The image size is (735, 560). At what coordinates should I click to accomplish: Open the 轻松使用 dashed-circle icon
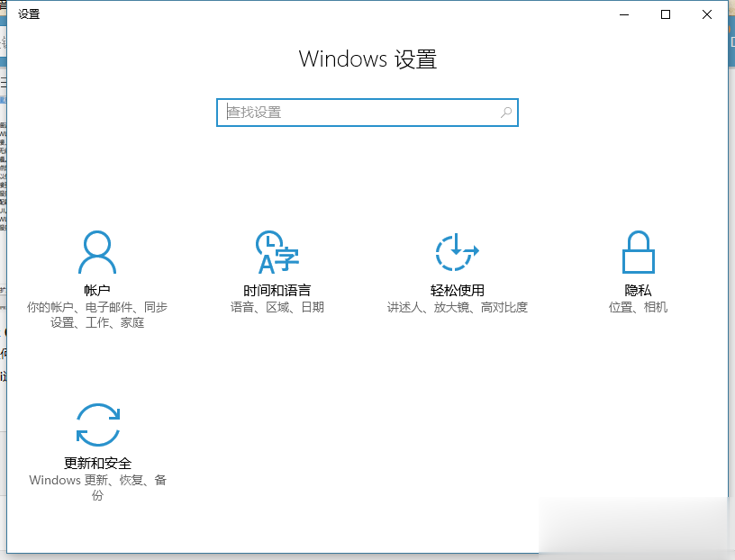458,249
